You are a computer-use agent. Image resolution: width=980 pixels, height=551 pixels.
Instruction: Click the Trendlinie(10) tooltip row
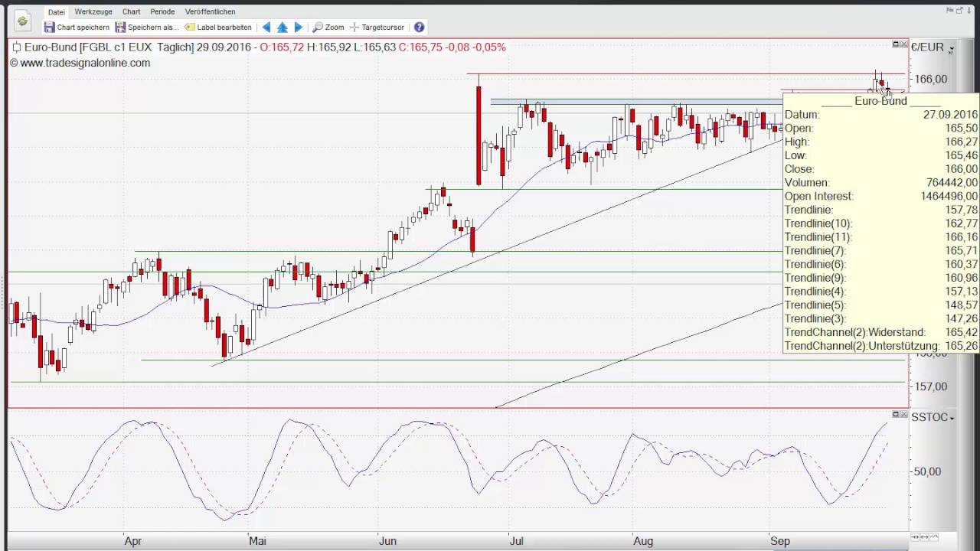880,223
